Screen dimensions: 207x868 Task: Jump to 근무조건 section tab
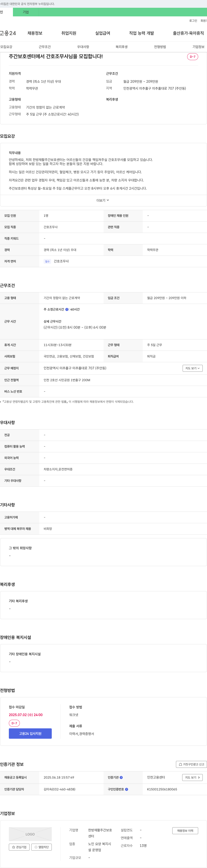tap(44, 47)
